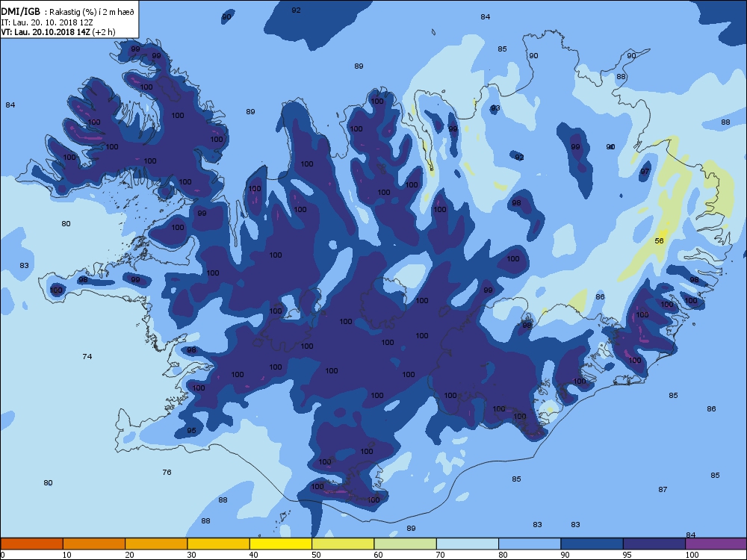Click the orange 10–20 legend swatch

(x=94, y=544)
